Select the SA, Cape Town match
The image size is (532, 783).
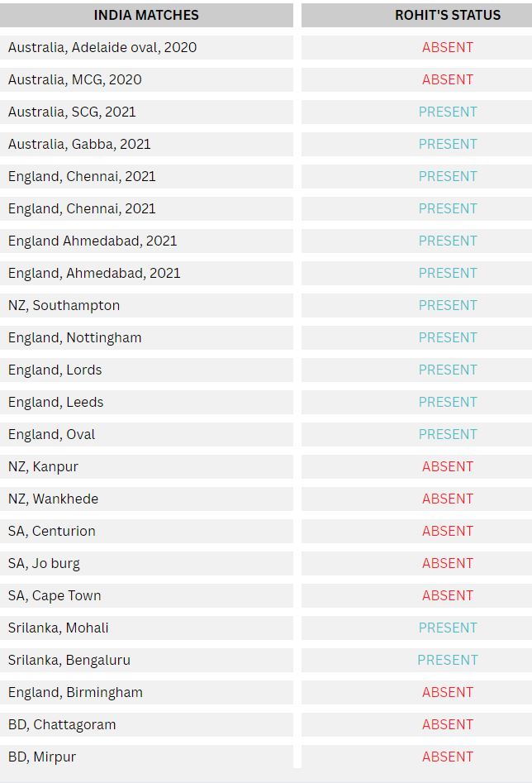click(146, 596)
